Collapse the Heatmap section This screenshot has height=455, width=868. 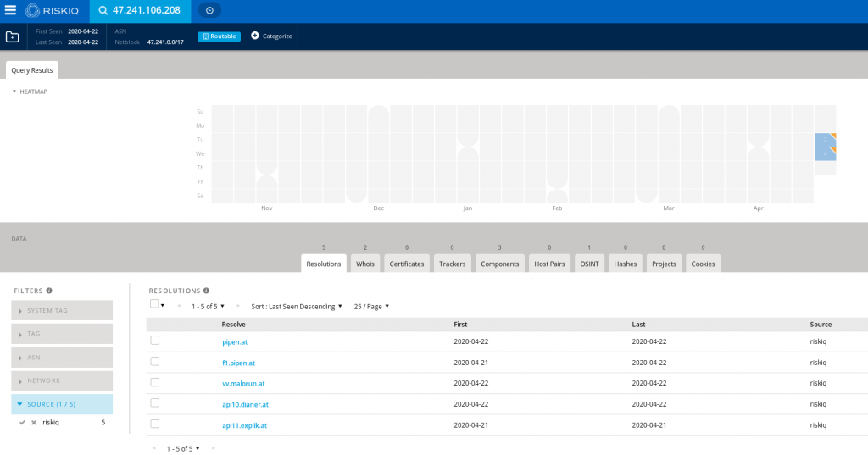[30, 92]
